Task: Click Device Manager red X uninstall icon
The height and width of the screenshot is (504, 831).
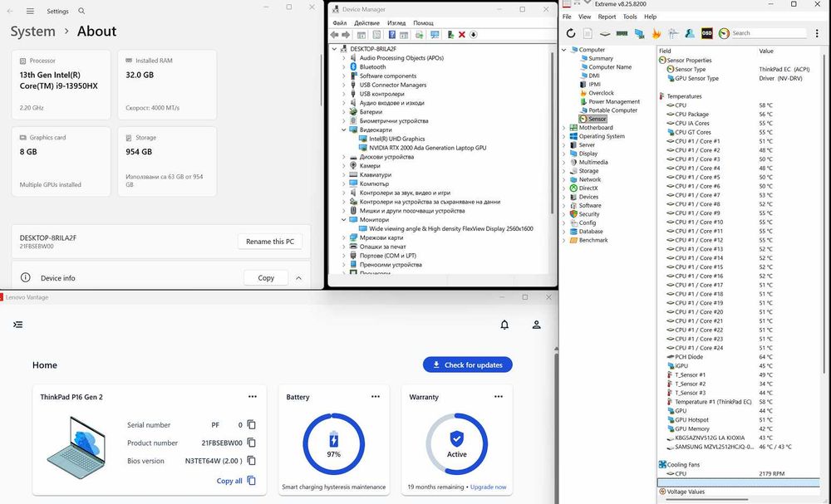Action: pos(461,35)
